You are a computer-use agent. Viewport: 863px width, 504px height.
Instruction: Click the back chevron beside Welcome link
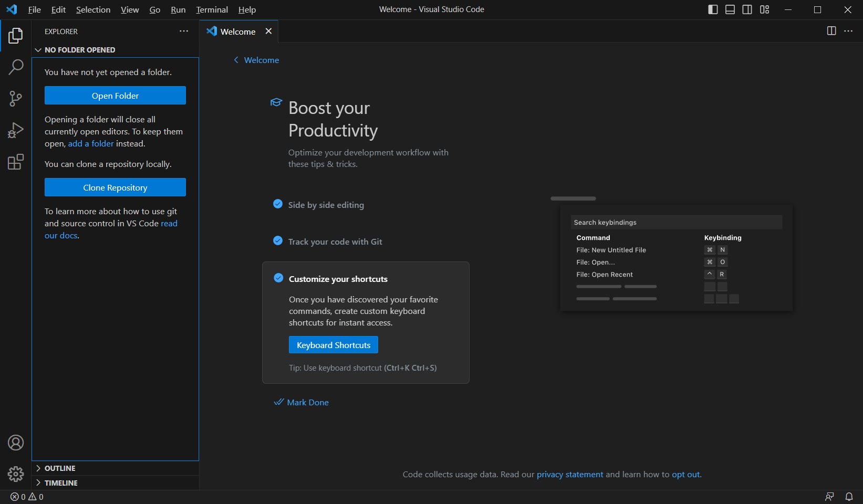point(236,60)
